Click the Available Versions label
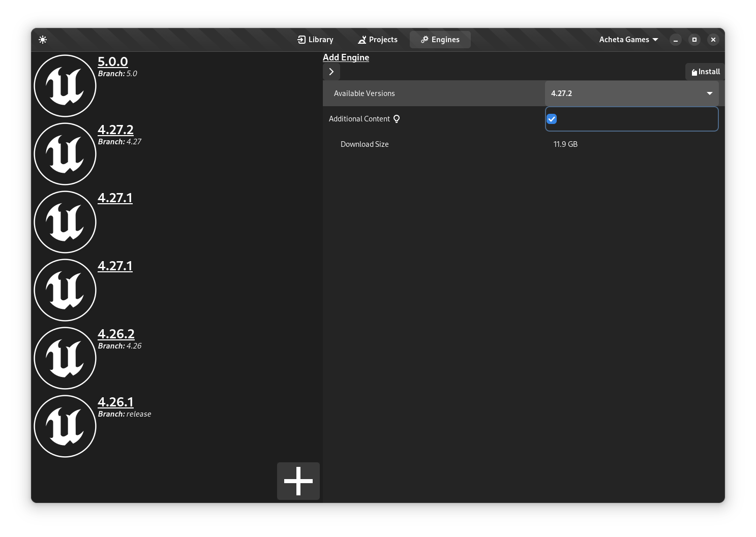Viewport: 756px width, 537px height. [x=364, y=93]
